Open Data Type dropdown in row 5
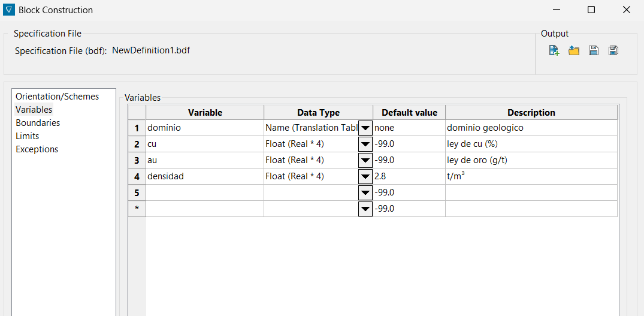The width and height of the screenshot is (644, 316). click(365, 192)
